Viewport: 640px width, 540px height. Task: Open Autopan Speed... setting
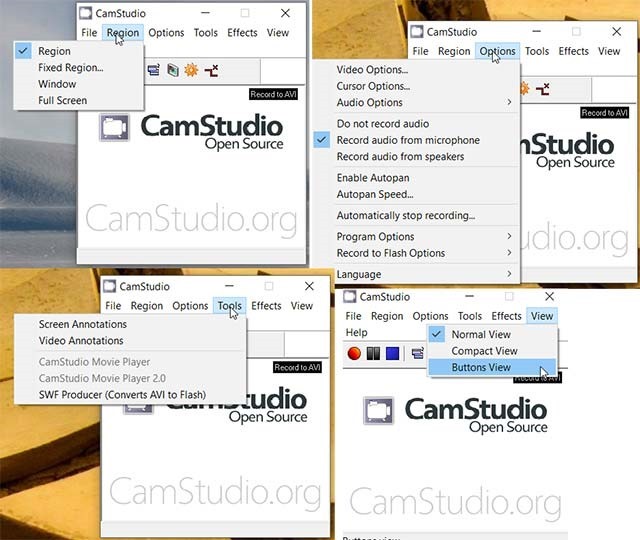(416, 194)
